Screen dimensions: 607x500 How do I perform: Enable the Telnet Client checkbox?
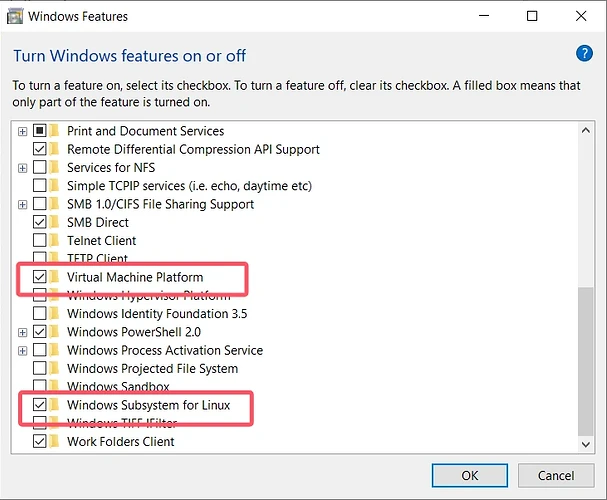[40, 241]
